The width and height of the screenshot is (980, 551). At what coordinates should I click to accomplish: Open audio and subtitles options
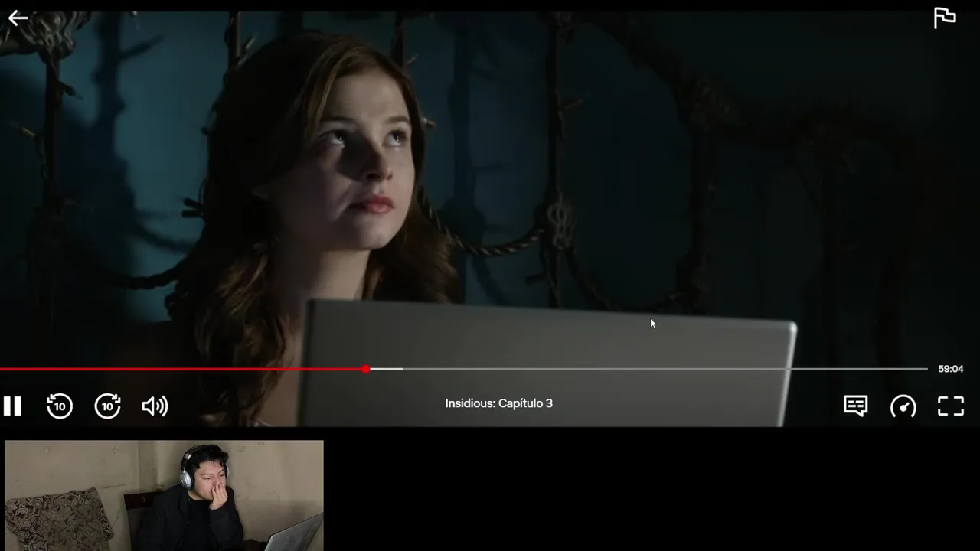click(855, 406)
